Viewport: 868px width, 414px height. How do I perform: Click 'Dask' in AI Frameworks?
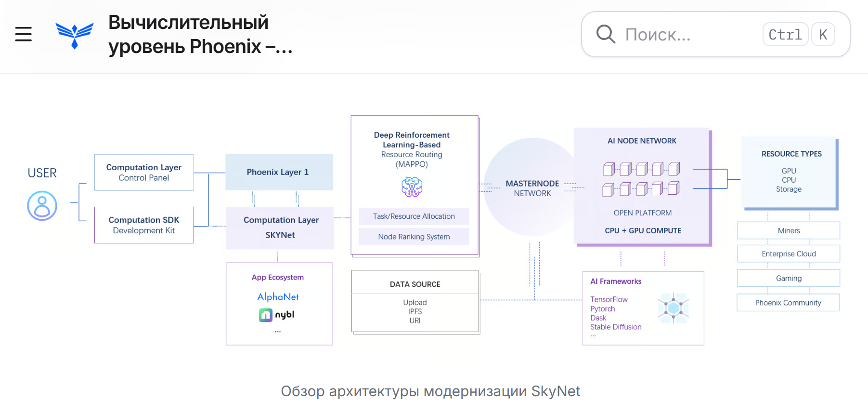(x=598, y=318)
